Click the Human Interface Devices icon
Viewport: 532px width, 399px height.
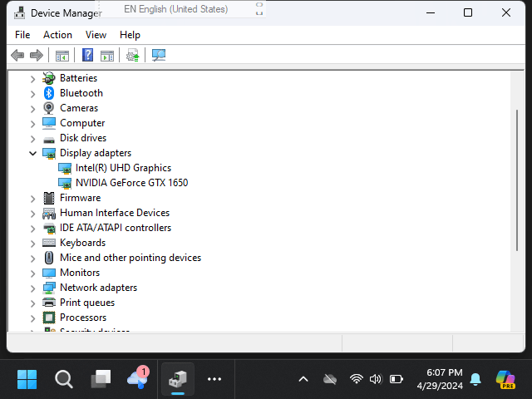point(49,214)
